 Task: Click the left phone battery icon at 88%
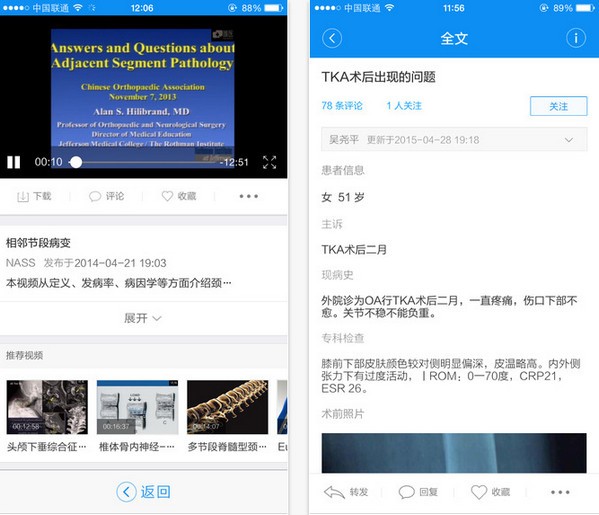(x=274, y=8)
